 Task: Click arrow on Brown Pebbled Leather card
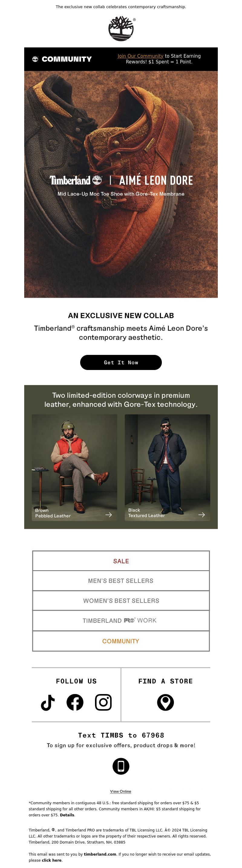(109, 515)
